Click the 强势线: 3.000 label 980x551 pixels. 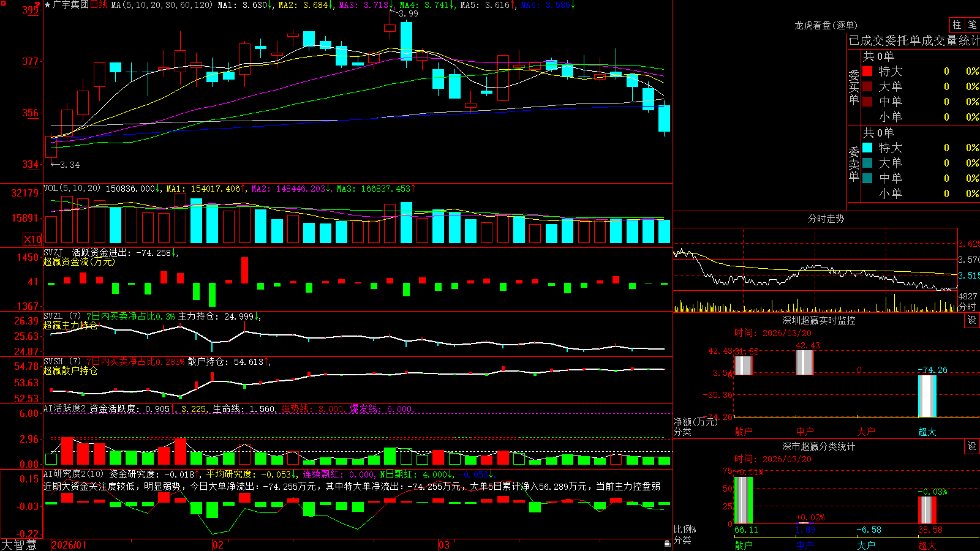click(312, 409)
